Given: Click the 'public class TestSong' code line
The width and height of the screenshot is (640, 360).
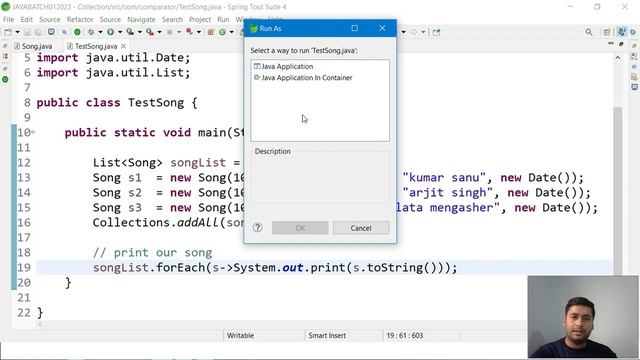Looking at the screenshot, I should (x=117, y=102).
